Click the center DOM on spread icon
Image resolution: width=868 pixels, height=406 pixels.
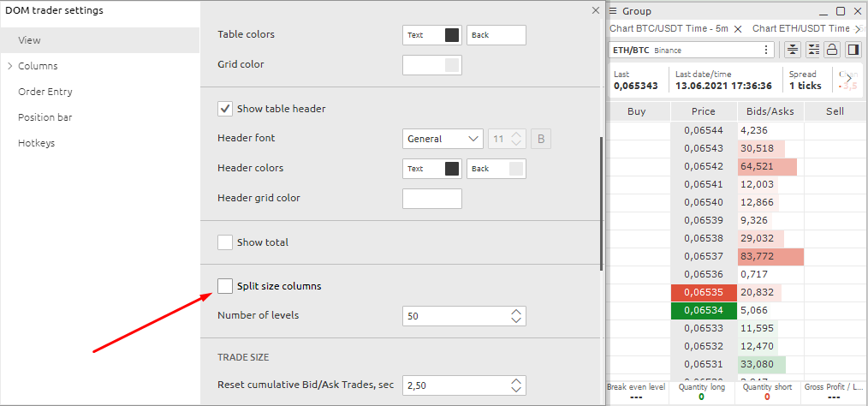pos(793,50)
